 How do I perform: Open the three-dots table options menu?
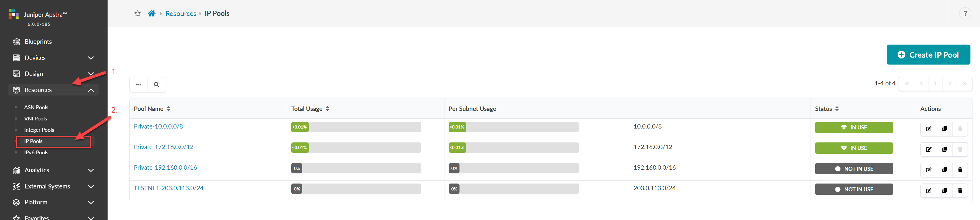click(139, 85)
